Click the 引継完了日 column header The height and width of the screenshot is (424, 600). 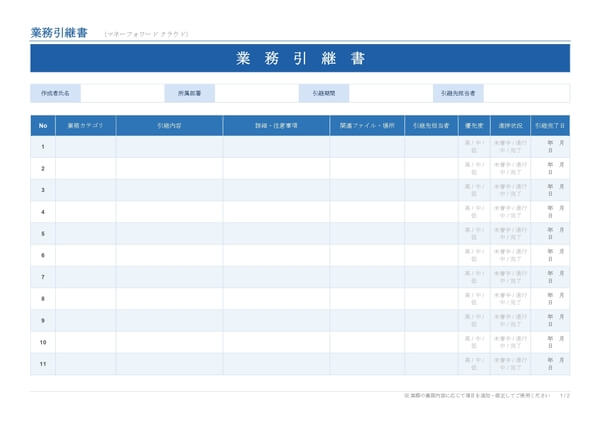550,126
